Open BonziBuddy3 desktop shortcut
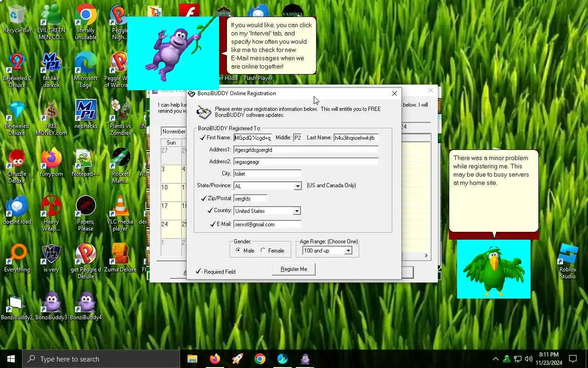The width and height of the screenshot is (588, 368). click(51, 305)
